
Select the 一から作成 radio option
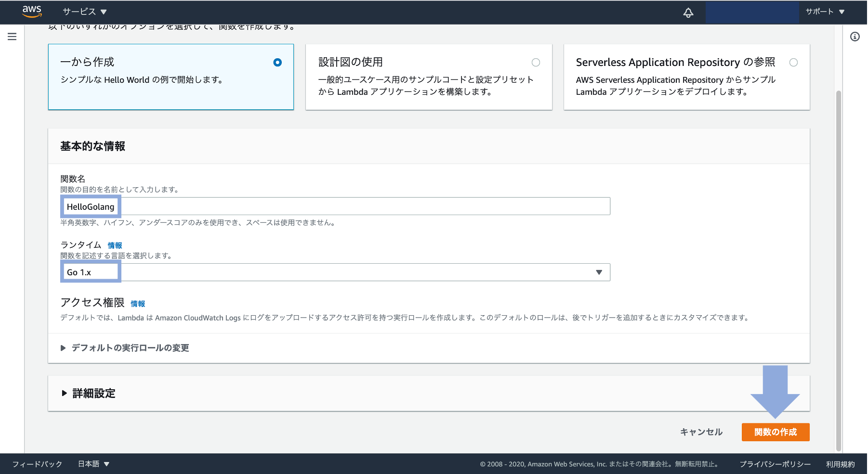277,63
